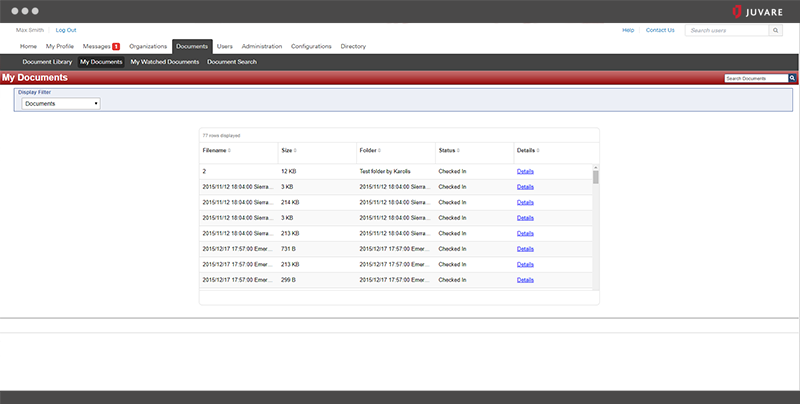This screenshot has width=800, height=404.
Task: Sort table by Size column
Action: pyautogui.click(x=289, y=150)
